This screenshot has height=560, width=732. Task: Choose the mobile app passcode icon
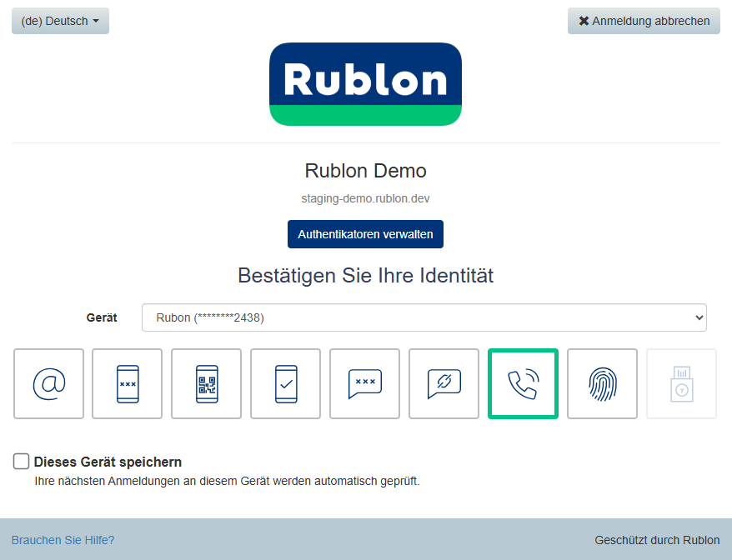coord(128,384)
